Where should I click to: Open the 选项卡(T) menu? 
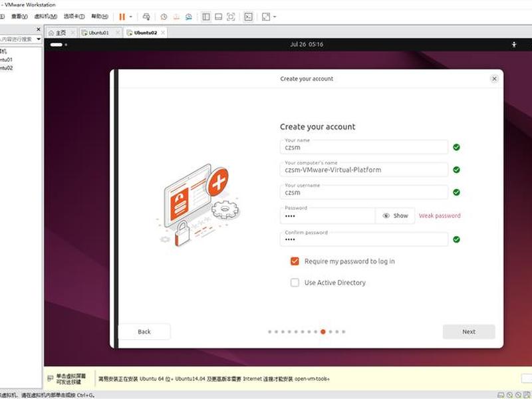tap(74, 16)
